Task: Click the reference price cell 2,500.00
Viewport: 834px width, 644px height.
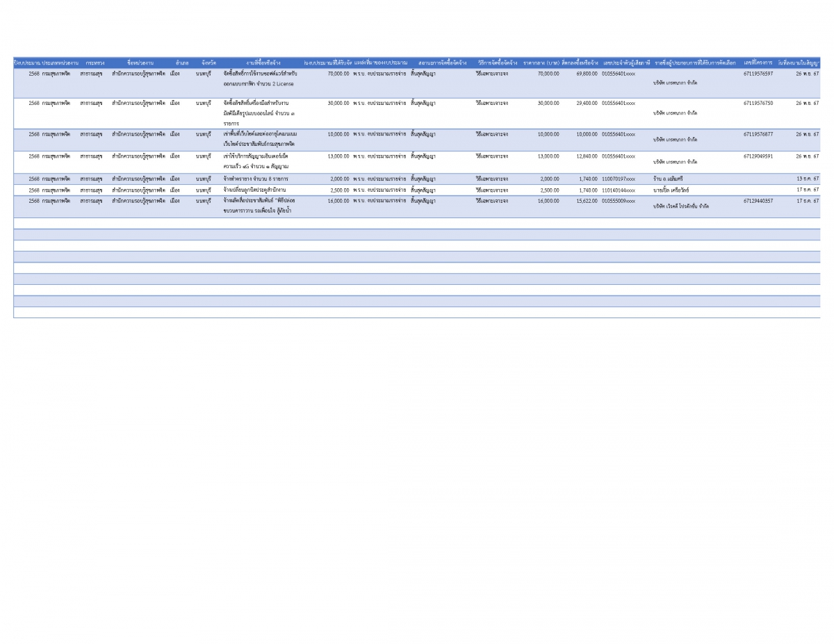Action: tap(550, 190)
